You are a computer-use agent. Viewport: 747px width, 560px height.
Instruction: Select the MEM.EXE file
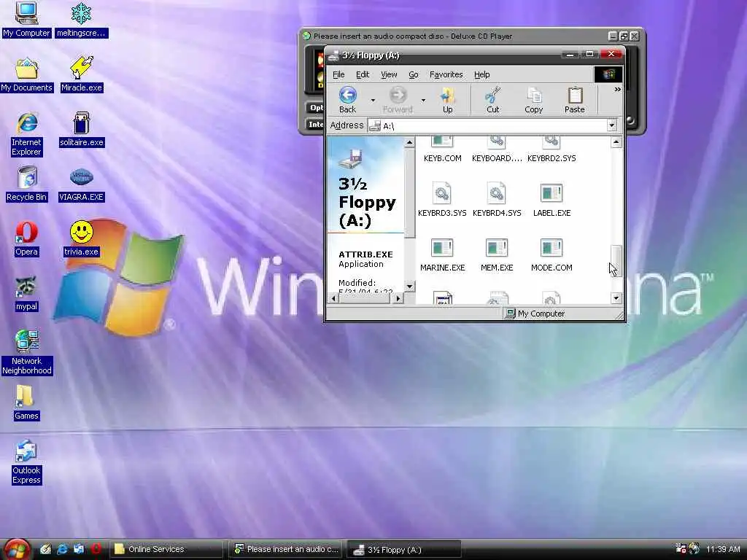coord(497,254)
